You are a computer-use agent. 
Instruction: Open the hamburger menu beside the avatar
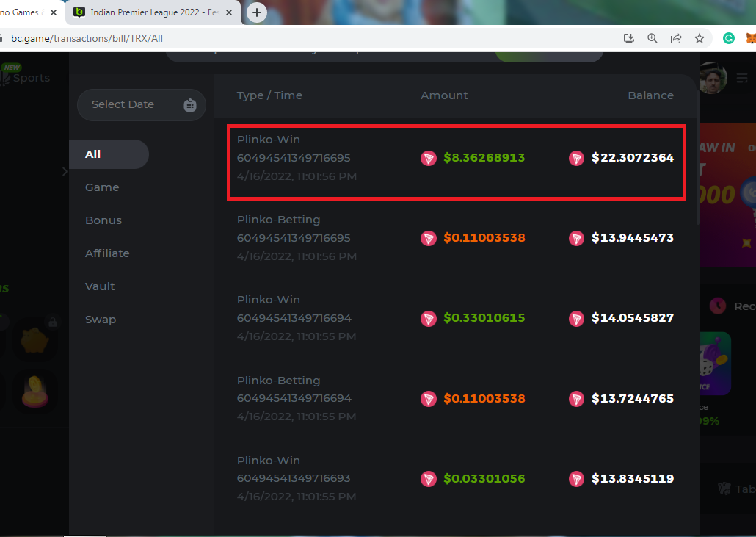[x=742, y=79]
